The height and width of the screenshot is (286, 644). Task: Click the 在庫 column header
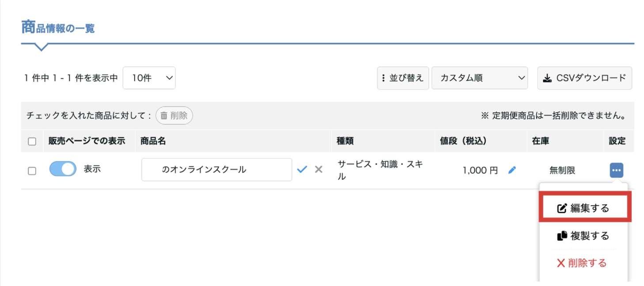[x=541, y=141]
